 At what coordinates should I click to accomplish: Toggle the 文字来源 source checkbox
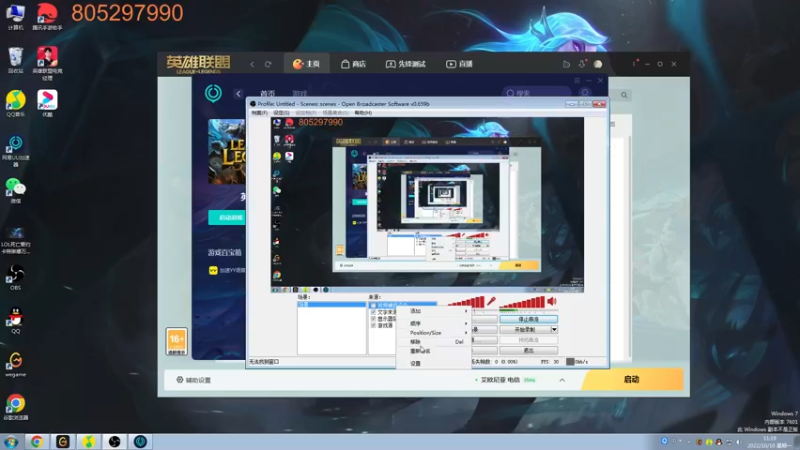[x=373, y=312]
